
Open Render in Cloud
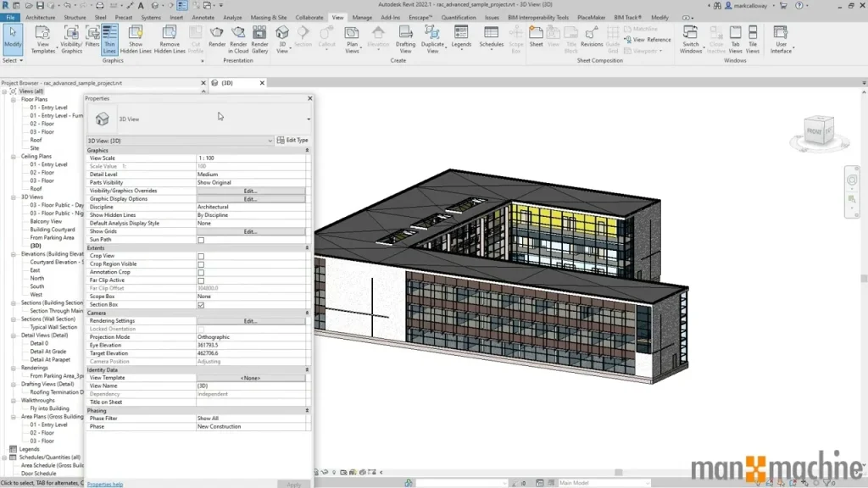click(x=238, y=40)
